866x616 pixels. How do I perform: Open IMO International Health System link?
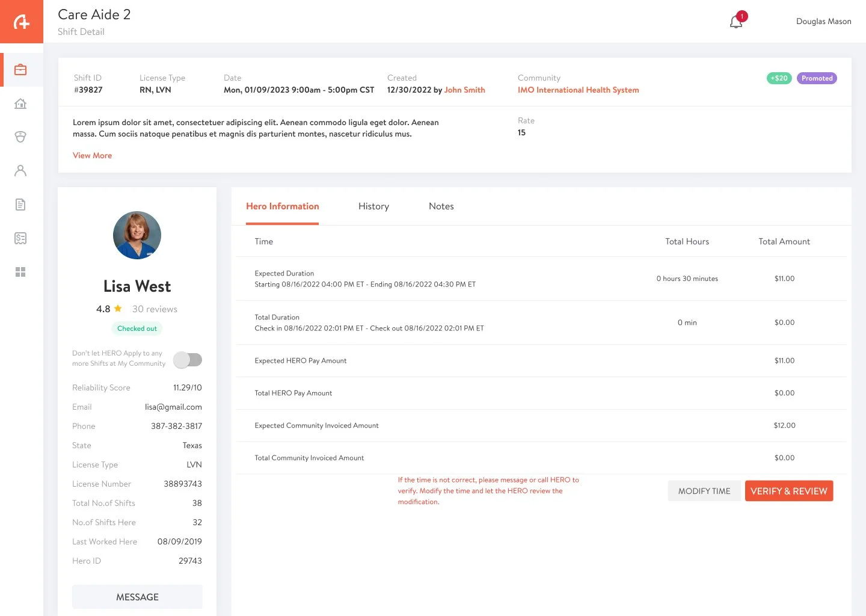(579, 90)
